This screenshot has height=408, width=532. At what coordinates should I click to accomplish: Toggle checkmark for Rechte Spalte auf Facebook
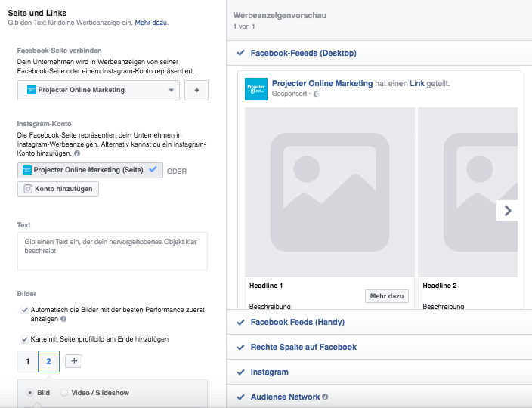click(240, 348)
